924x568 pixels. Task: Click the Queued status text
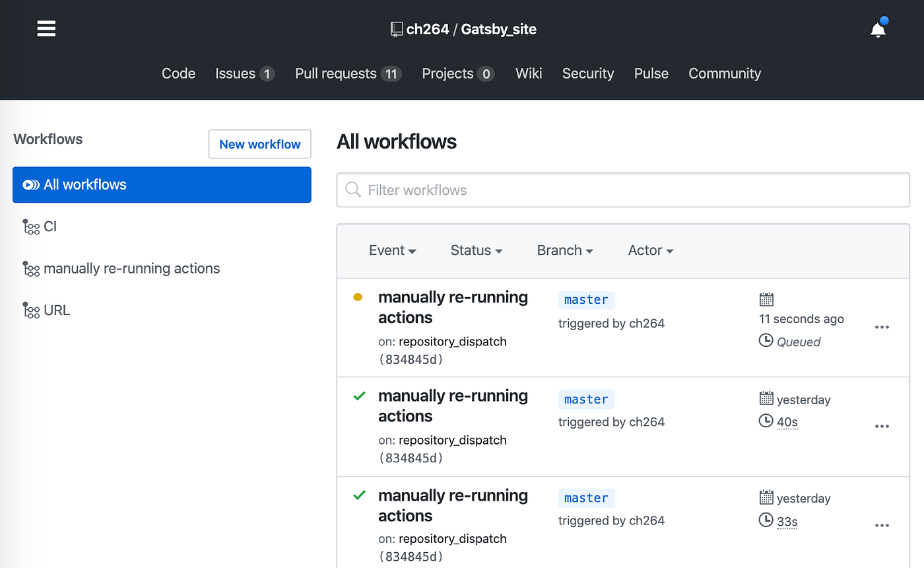coord(799,341)
